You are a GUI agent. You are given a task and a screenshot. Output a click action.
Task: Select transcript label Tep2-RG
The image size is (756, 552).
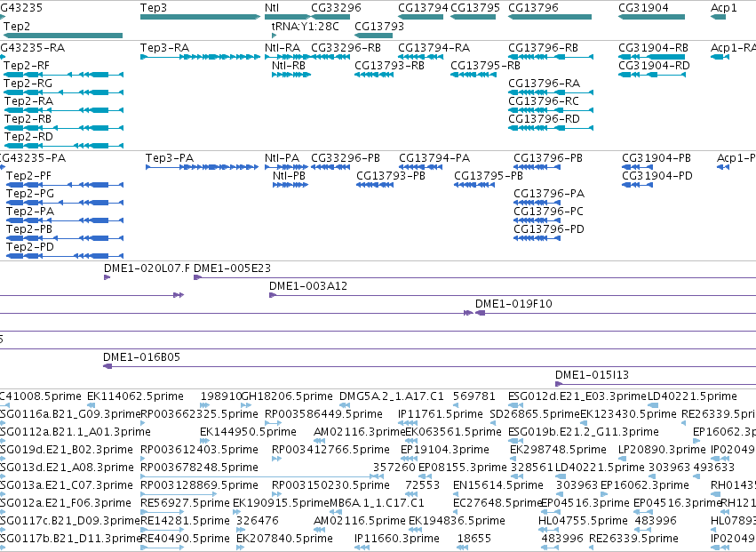click(28, 83)
